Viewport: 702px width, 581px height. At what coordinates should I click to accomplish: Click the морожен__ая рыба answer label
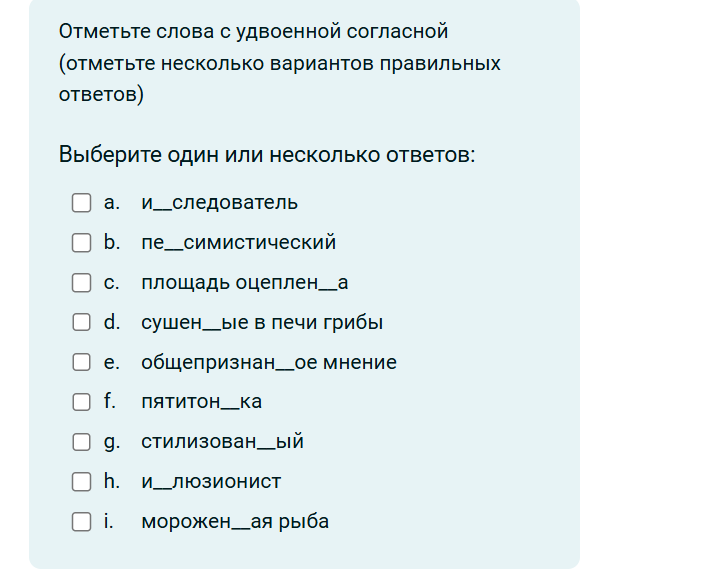click(x=235, y=521)
